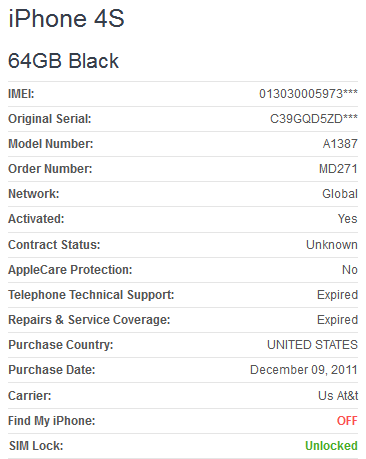Click the Find My iPhone: label
This screenshot has height=459, width=366.
[52, 421]
